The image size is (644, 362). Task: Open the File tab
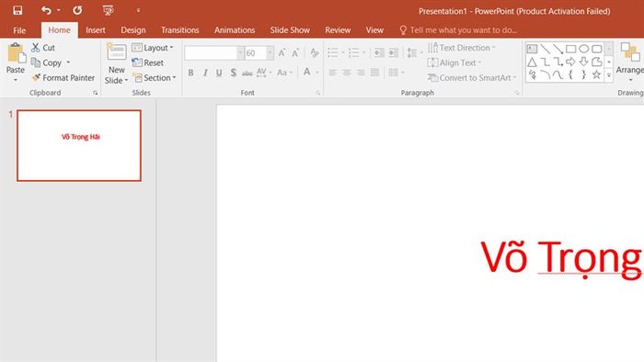(x=19, y=30)
